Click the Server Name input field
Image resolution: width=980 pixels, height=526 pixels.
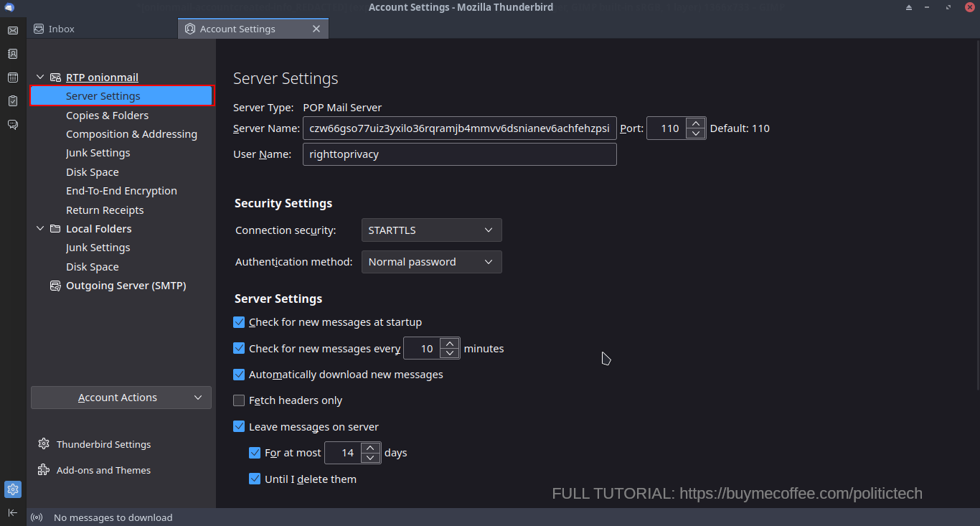click(460, 128)
